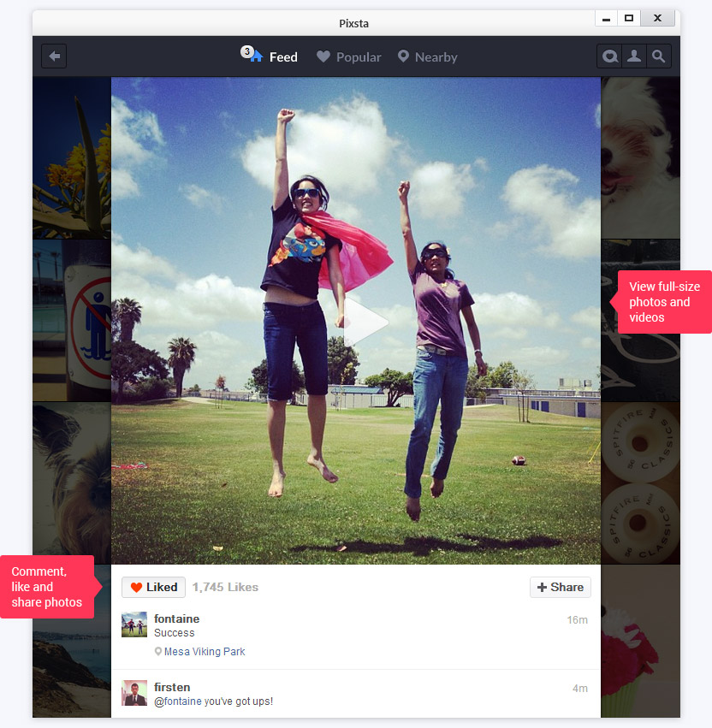Click the Popular heart icon
The width and height of the screenshot is (712, 728).
click(323, 56)
